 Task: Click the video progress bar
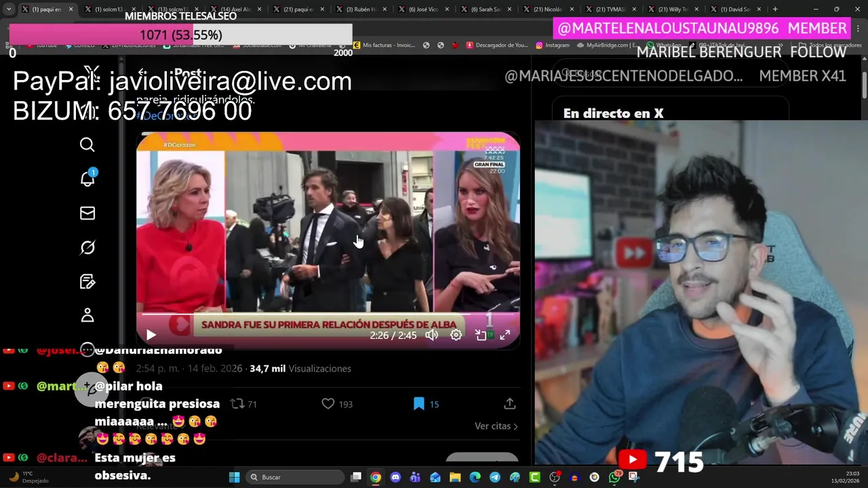coord(328,314)
